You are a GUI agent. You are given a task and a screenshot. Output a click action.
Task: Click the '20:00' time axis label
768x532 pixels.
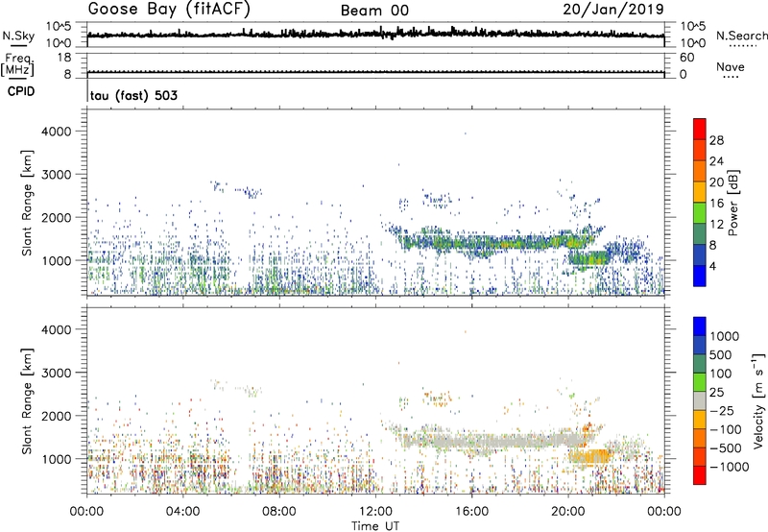point(568,512)
